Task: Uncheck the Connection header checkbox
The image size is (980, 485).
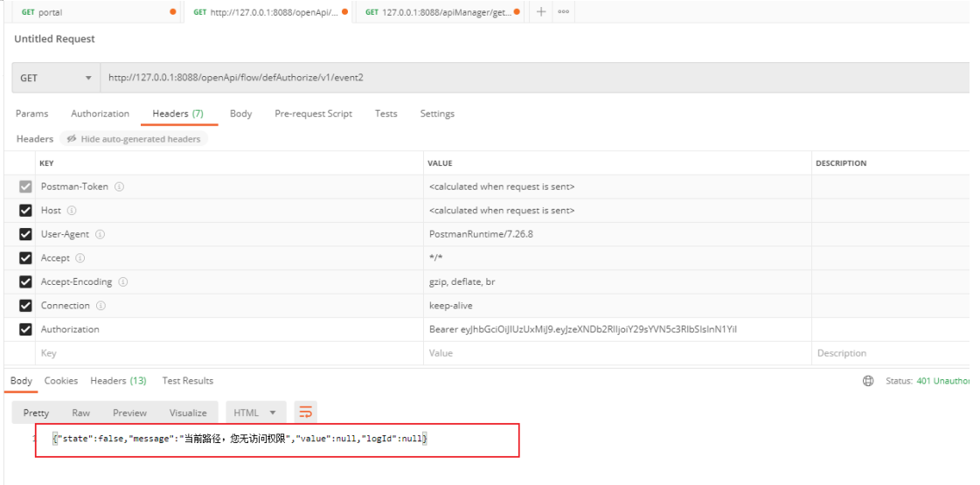Action: point(25,306)
